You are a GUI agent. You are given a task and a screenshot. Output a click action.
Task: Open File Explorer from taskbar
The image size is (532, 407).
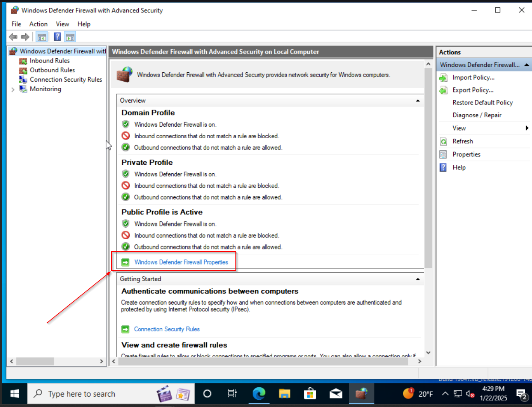pos(285,394)
